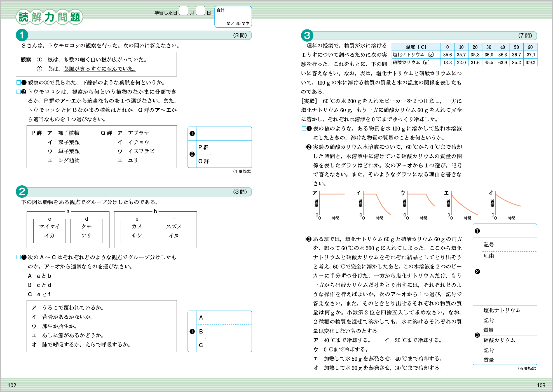Click table cell 85.2
Image resolution: width=553 pixels, height=392 pixels.
516,62
